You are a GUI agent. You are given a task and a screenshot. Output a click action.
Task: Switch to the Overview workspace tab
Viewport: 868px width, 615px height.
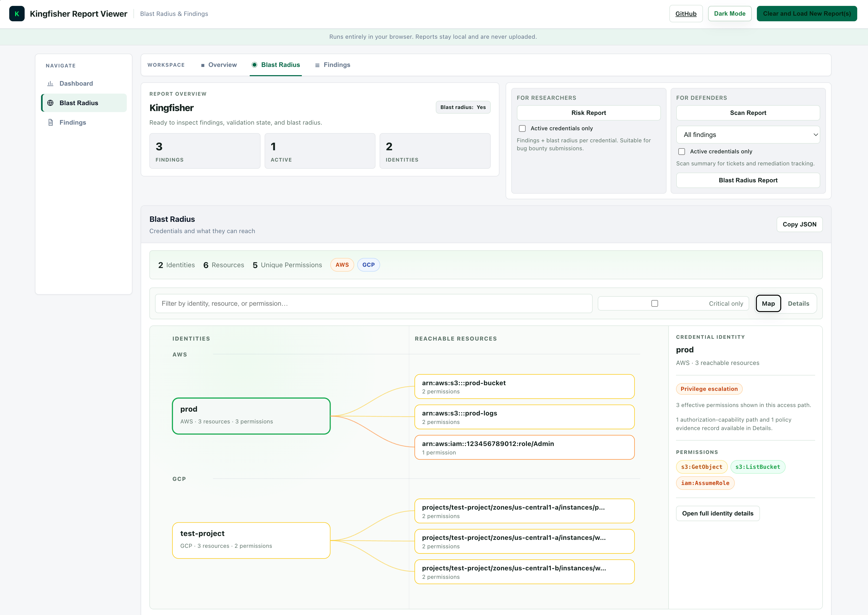tap(219, 65)
